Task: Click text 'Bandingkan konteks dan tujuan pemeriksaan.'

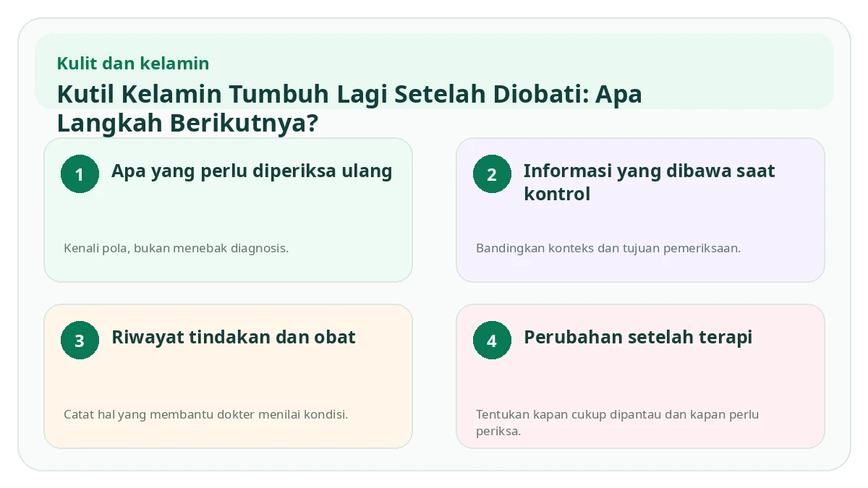Action: [608, 248]
